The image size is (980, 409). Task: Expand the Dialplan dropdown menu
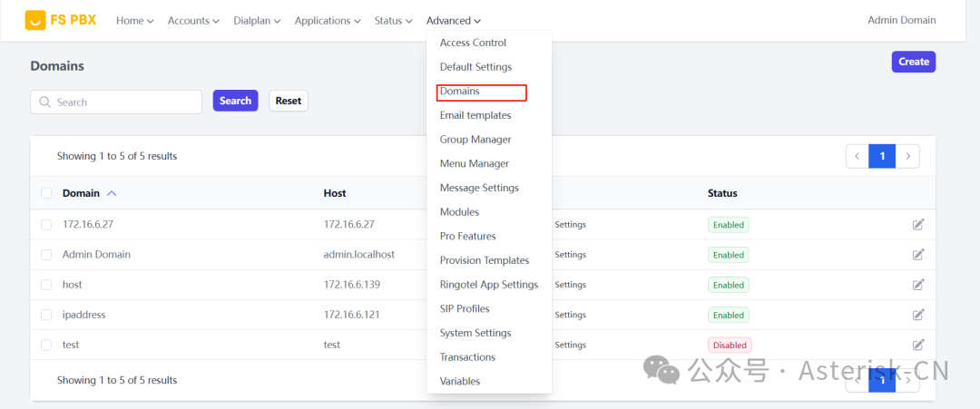pyautogui.click(x=257, y=20)
